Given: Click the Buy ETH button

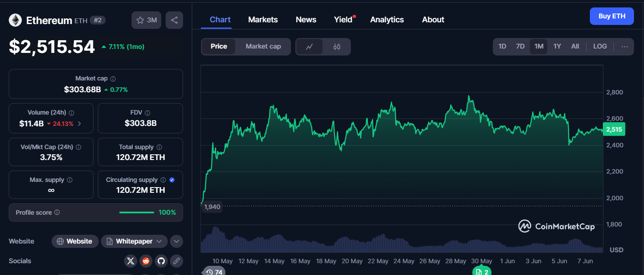Looking at the screenshot, I should pos(612,16).
